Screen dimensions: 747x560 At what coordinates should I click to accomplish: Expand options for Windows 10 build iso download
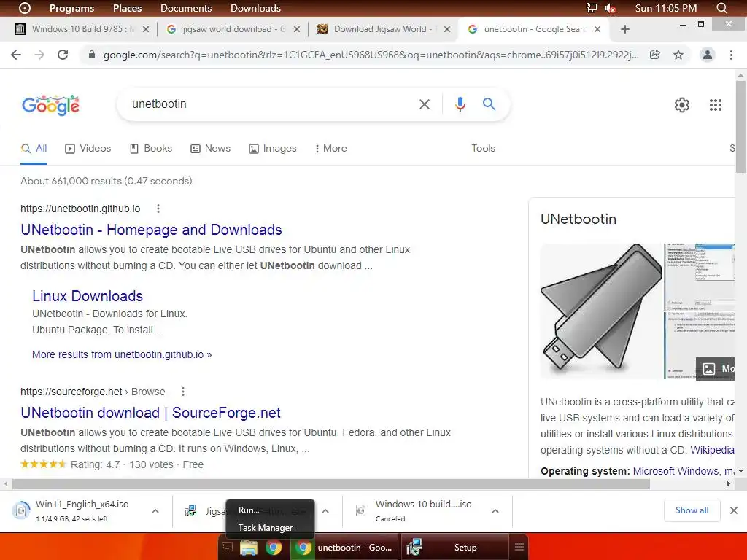coord(495,511)
